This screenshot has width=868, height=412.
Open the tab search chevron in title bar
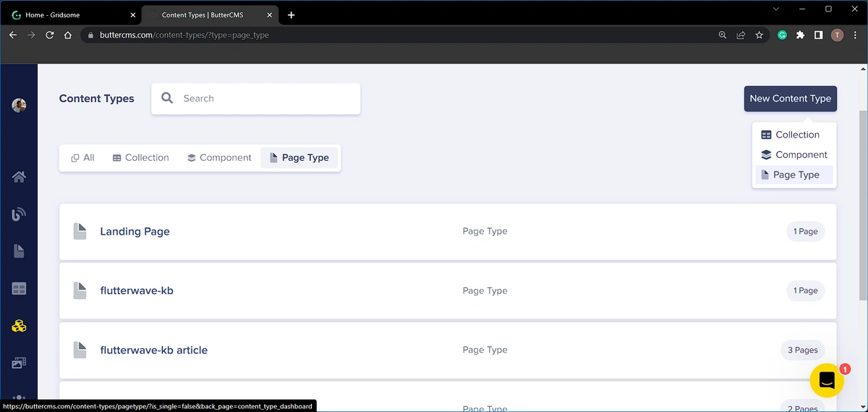[776, 9]
